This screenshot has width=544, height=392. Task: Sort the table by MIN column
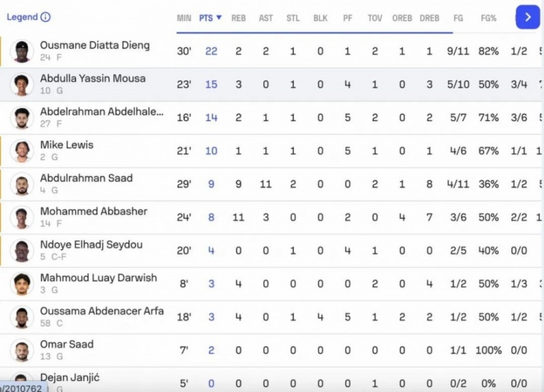(x=184, y=18)
